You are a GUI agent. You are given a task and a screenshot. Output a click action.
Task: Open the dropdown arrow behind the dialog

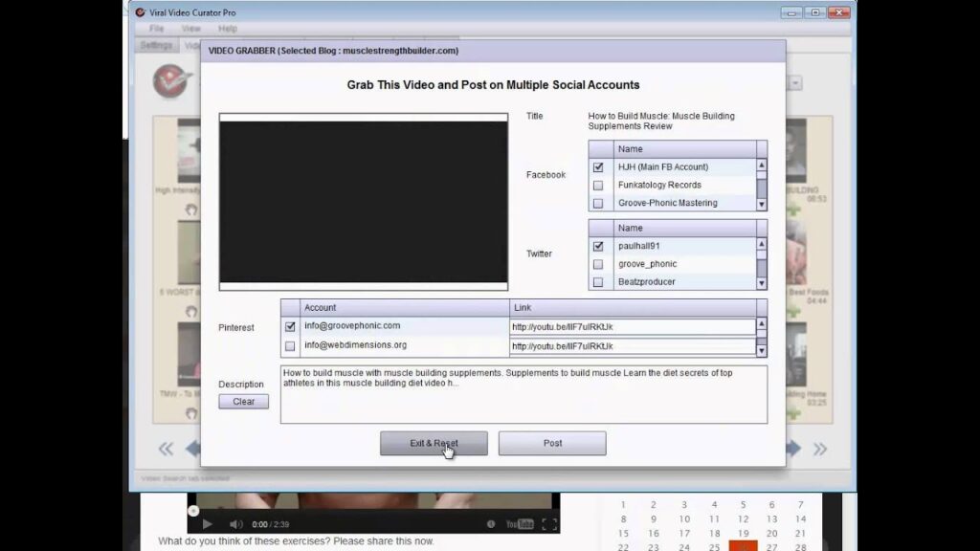click(x=795, y=83)
